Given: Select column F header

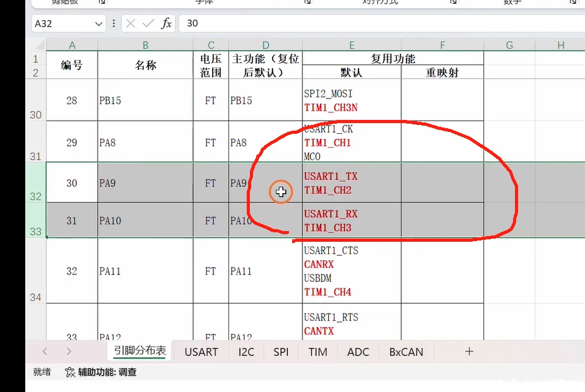Looking at the screenshot, I should (442, 45).
